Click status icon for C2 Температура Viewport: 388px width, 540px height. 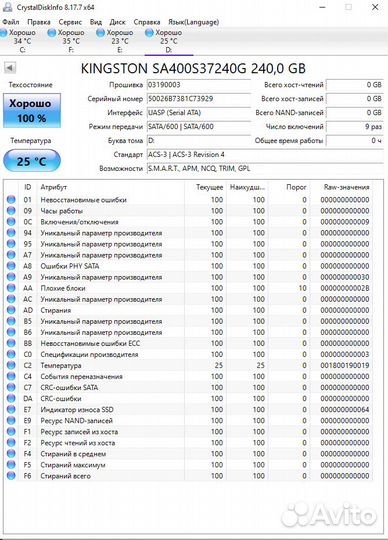[11, 365]
